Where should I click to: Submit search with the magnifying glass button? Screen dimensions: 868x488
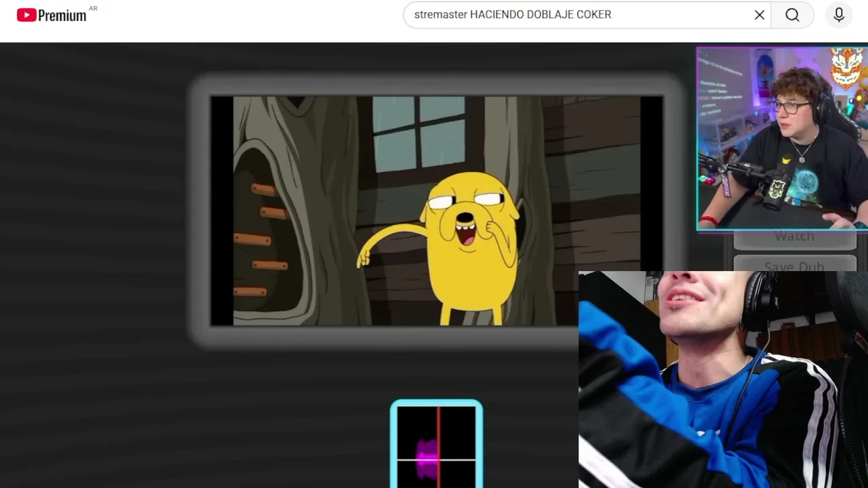pos(793,15)
